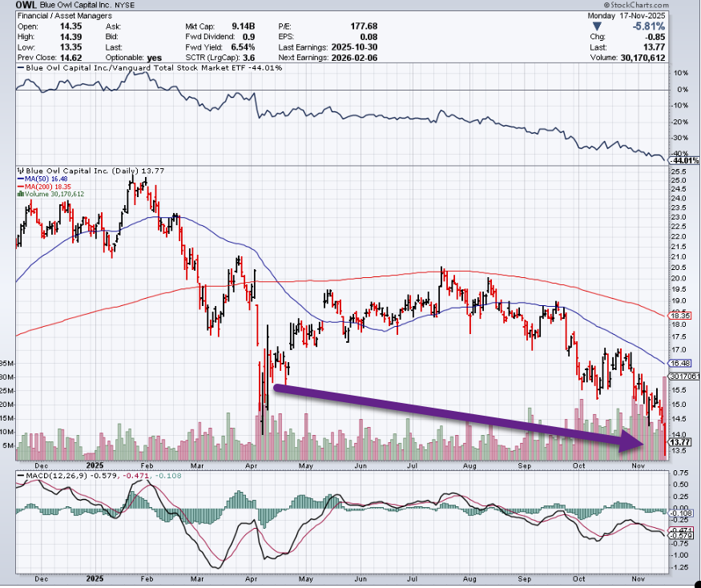Screen dimensions: 701x588
Task: Click the black 13.77 last price tag
Action: (680, 442)
